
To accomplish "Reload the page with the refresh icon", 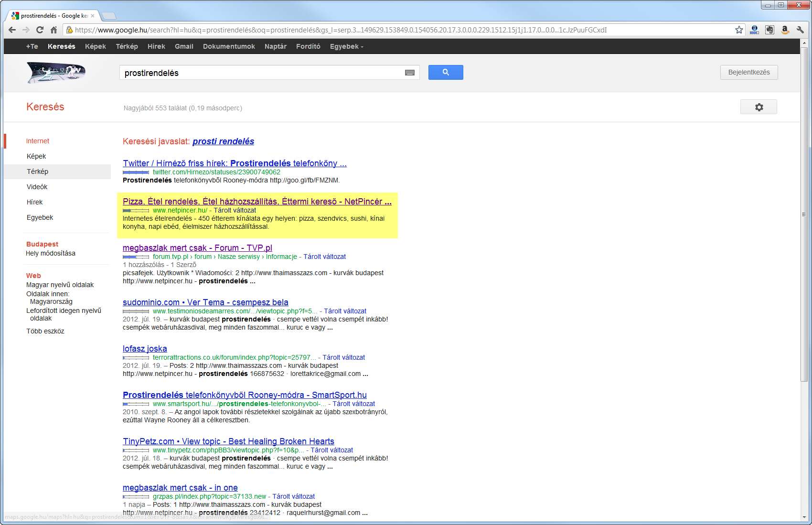I will click(40, 30).
